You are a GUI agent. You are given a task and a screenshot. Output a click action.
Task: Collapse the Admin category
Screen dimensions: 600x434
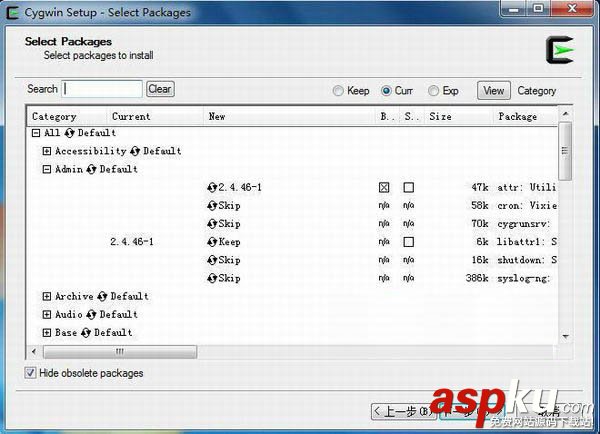tap(47, 169)
